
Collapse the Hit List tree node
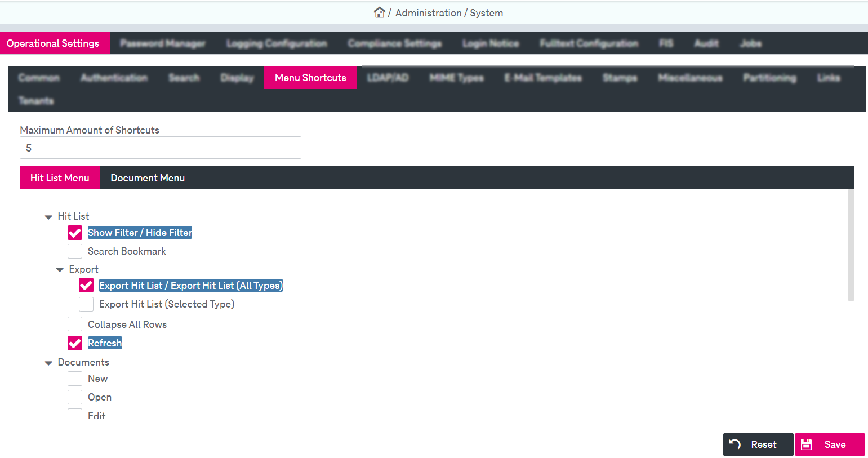[48, 217]
